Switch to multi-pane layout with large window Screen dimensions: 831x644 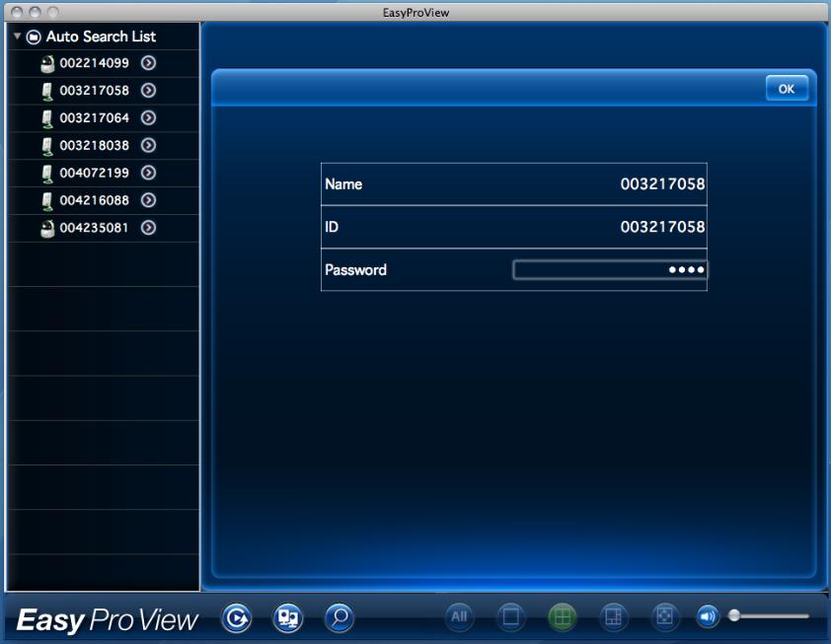coord(613,617)
